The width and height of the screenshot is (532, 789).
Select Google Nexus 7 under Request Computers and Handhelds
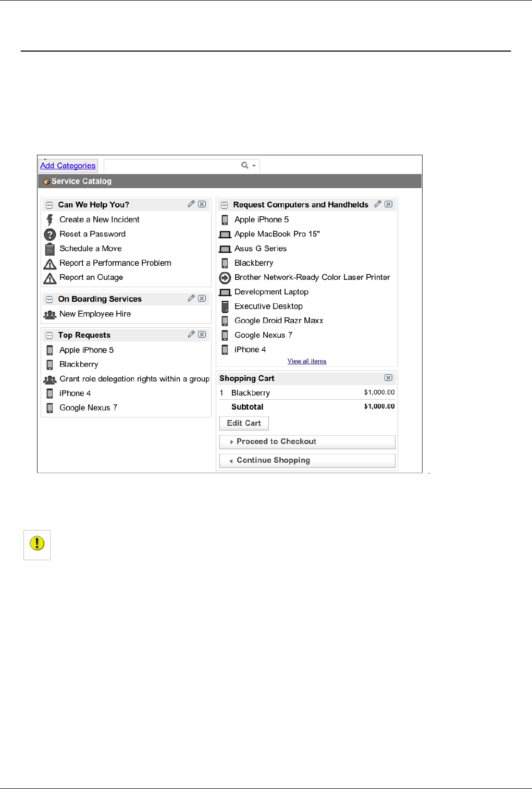(263, 336)
